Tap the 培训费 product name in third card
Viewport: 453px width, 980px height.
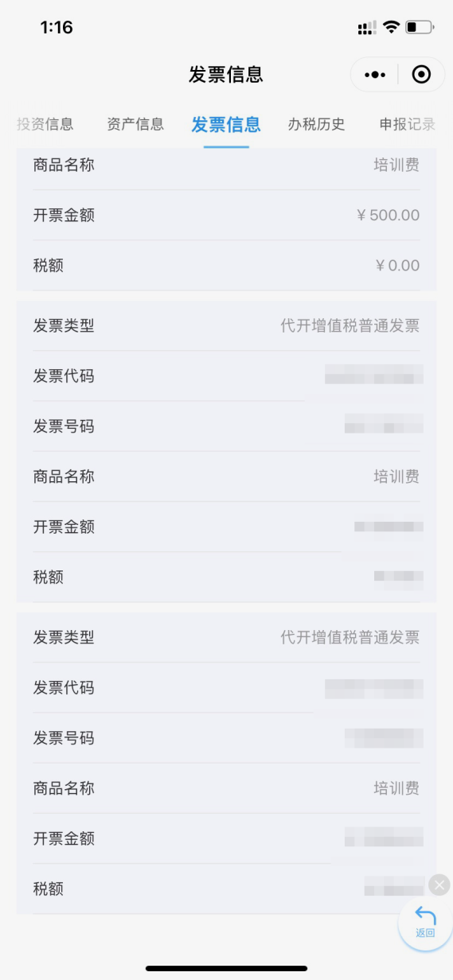coord(396,788)
